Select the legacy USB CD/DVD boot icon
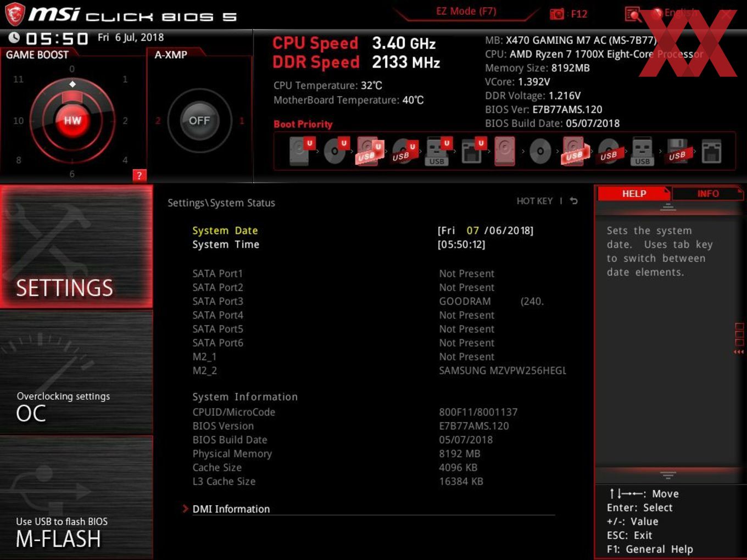 point(609,151)
